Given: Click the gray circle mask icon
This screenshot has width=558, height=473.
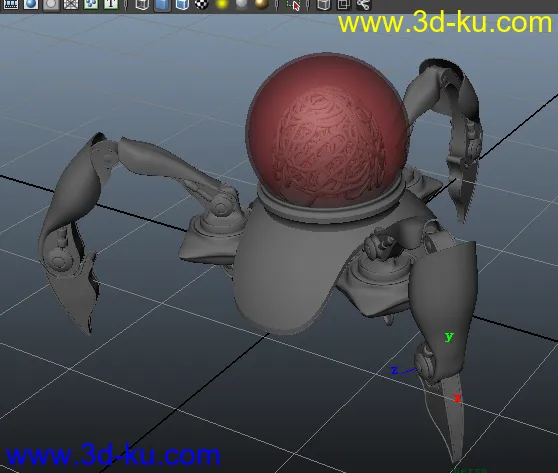Looking at the screenshot, I should tap(51, 4).
